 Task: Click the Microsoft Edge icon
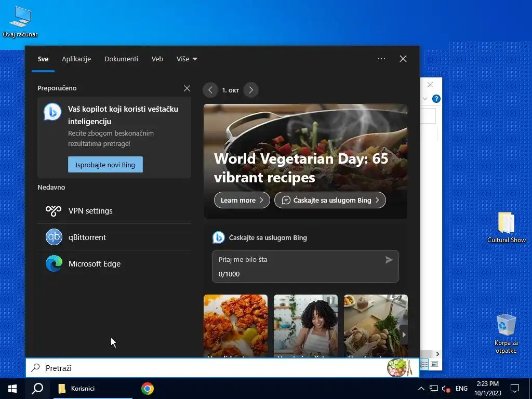(54, 263)
